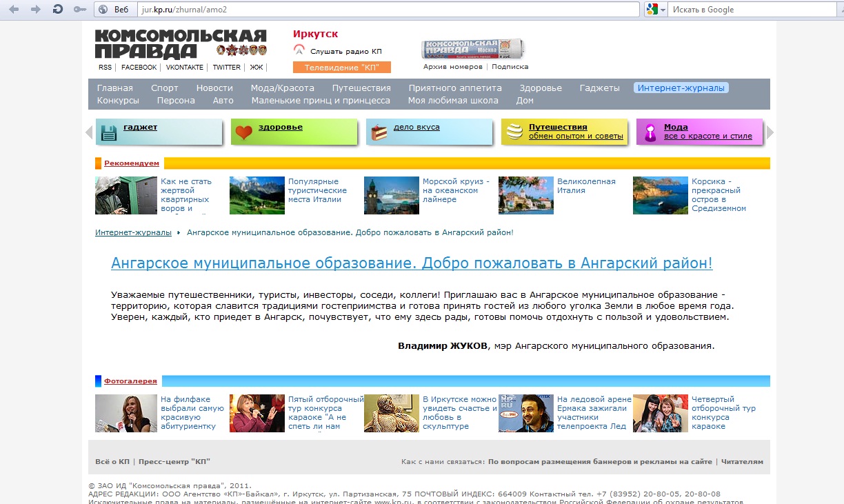The image size is (844, 504).
Task: Click the radio KP antenna icon
Action: tap(299, 50)
